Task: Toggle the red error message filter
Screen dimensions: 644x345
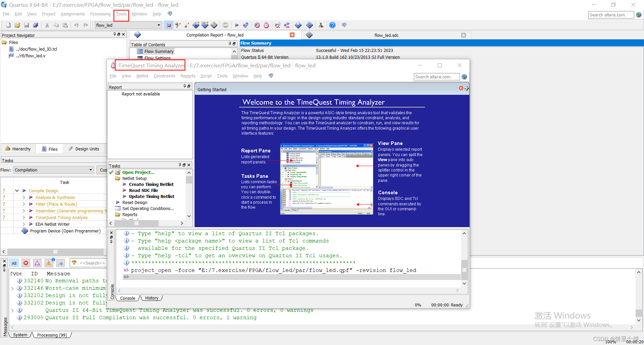Action: tap(26, 263)
